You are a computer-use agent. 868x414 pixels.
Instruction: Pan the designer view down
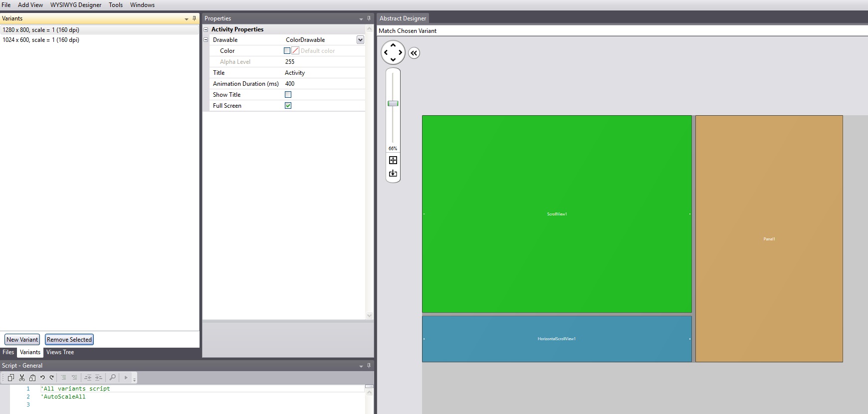(393, 59)
